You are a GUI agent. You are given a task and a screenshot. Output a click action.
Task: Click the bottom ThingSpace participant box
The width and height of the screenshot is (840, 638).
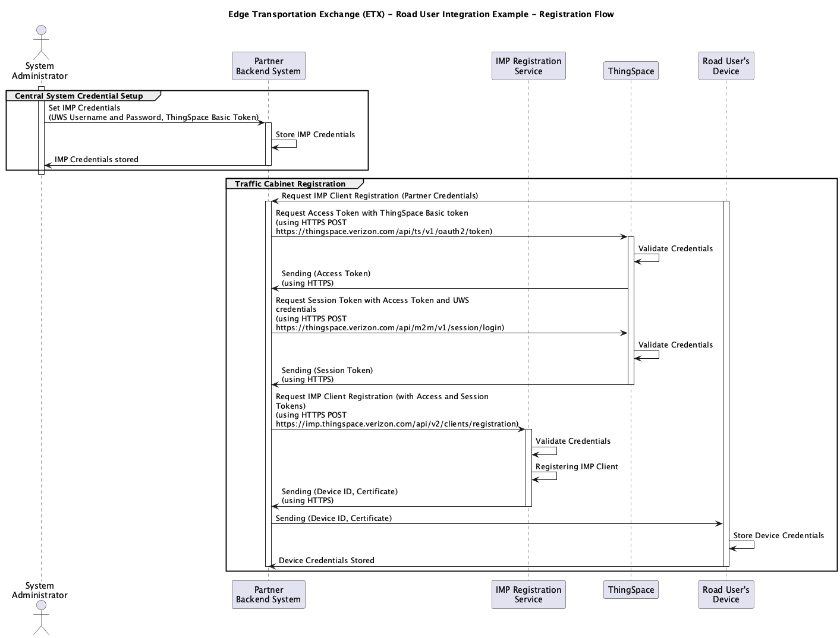pos(631,590)
